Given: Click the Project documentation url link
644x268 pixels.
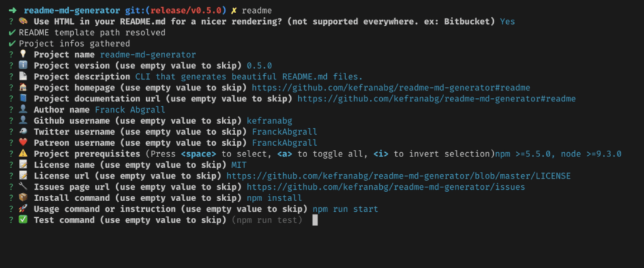Looking at the screenshot, I should [x=436, y=98].
